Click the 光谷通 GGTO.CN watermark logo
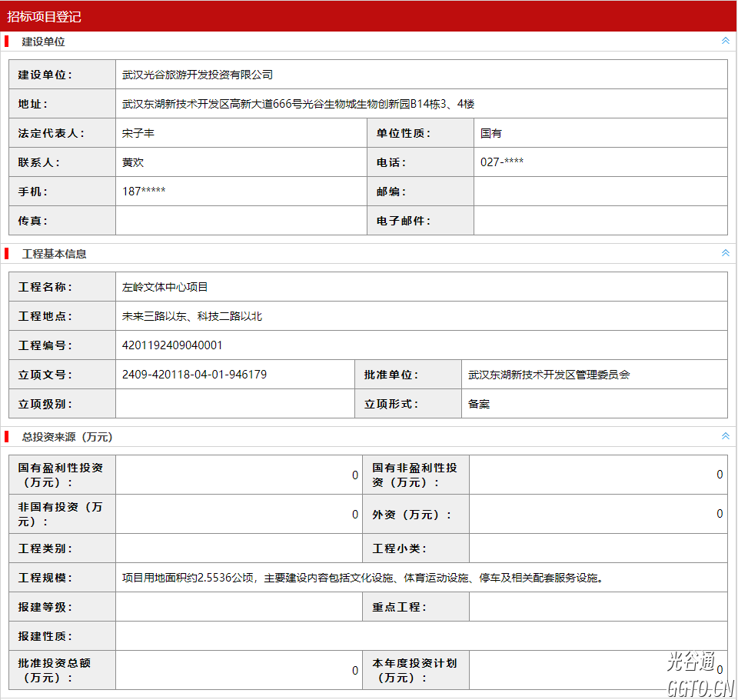Viewport: 738px width, 700px height. pos(700,674)
